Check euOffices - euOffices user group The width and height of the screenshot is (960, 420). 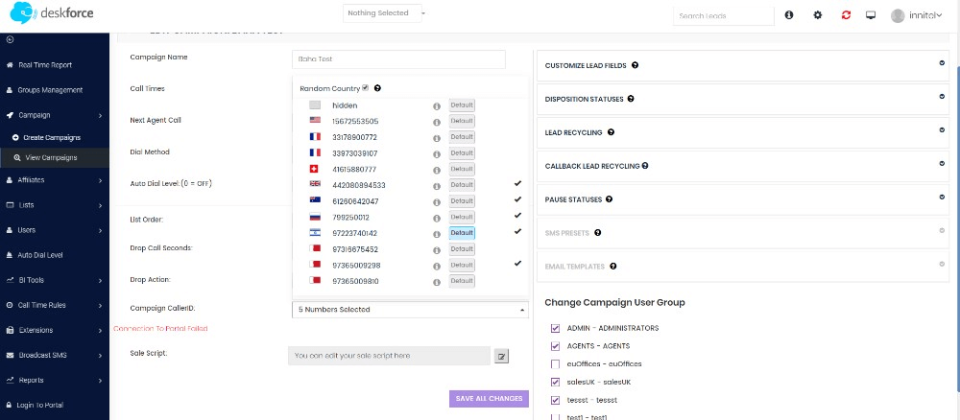click(x=555, y=364)
